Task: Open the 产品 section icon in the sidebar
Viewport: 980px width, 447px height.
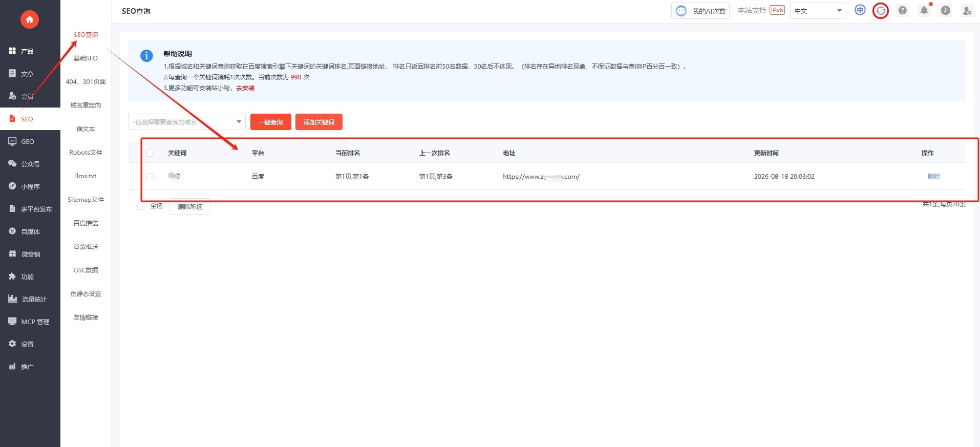Action: (x=12, y=51)
